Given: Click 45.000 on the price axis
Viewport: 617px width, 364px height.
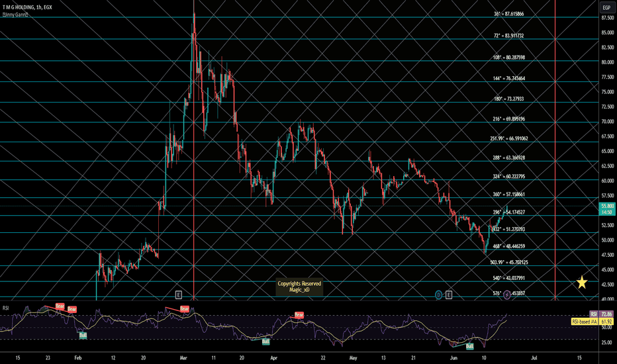Looking at the screenshot, I should tap(607, 270).
